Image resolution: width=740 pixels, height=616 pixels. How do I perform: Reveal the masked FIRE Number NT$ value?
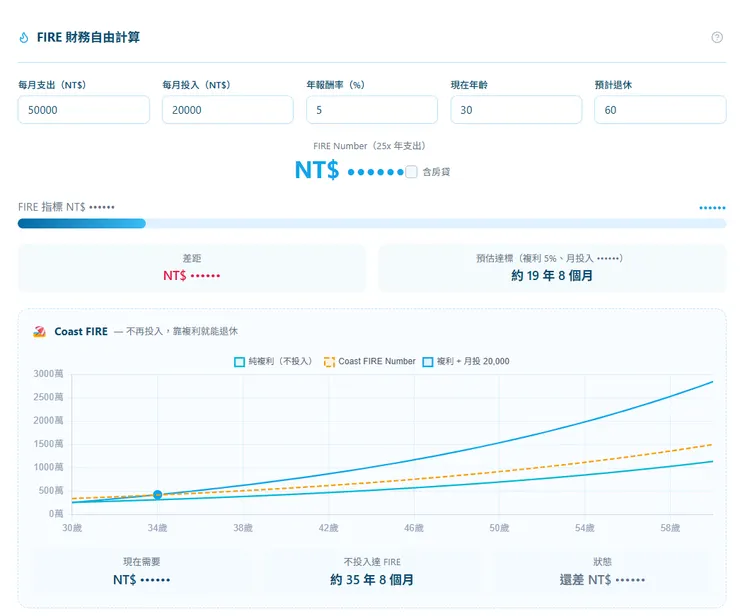[349, 170]
